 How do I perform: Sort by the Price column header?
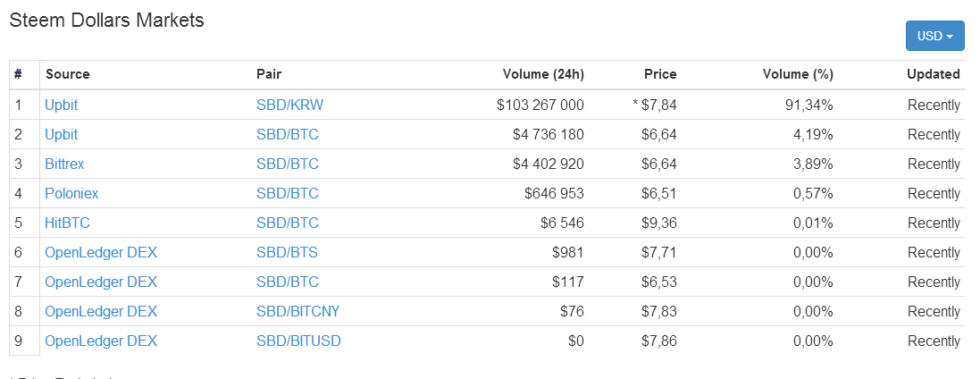659,74
